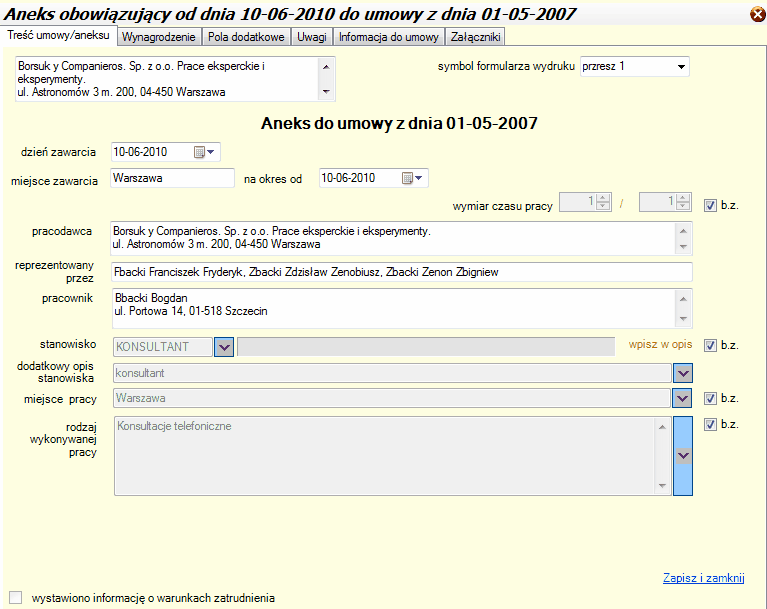
Task: Open calendar picker for dzień zawarcia date
Action: coord(203,152)
